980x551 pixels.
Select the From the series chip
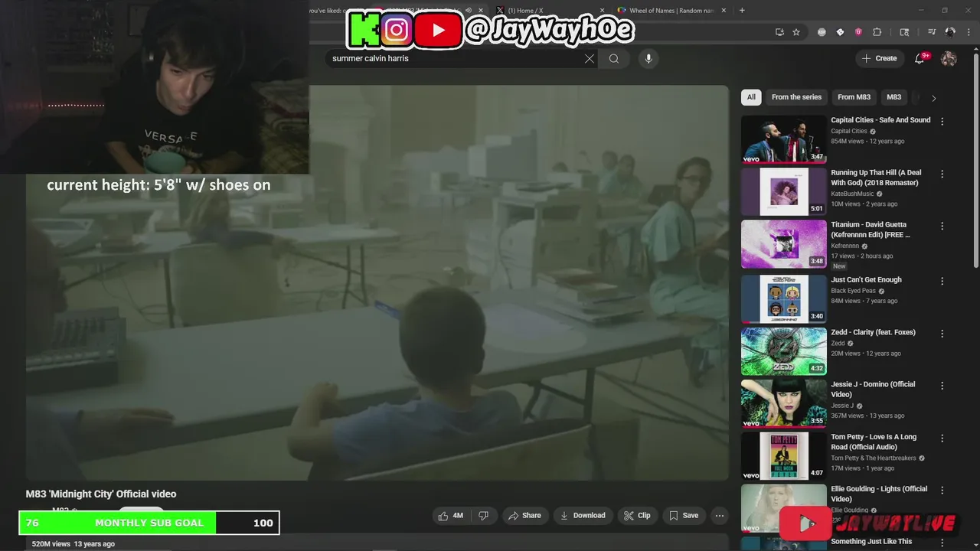point(796,97)
